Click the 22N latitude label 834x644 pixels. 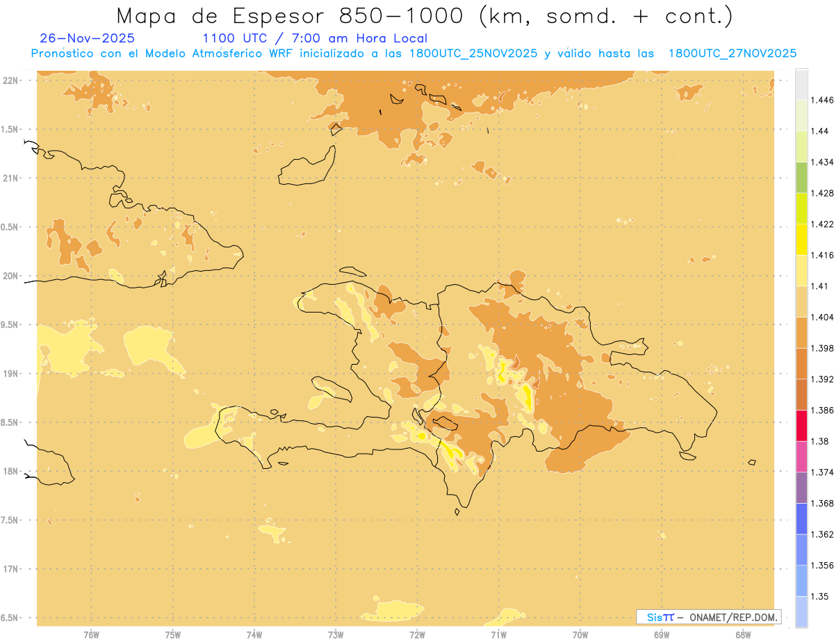pyautogui.click(x=11, y=81)
